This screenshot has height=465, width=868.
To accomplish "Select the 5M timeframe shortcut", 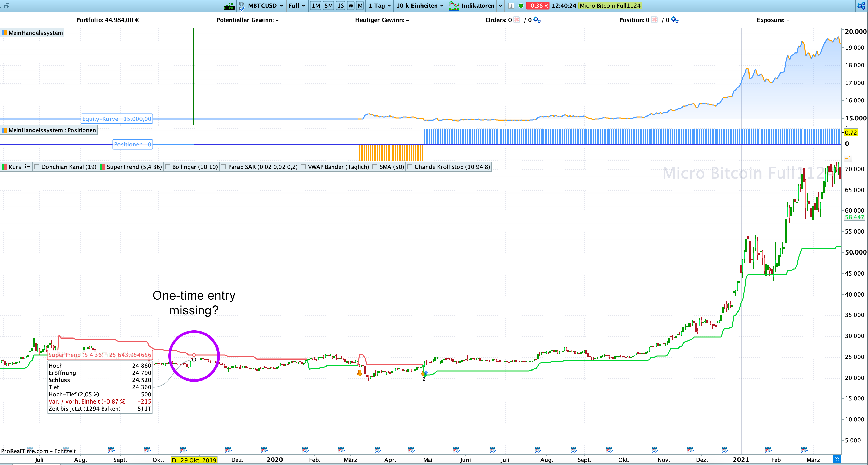I will 329,6.
